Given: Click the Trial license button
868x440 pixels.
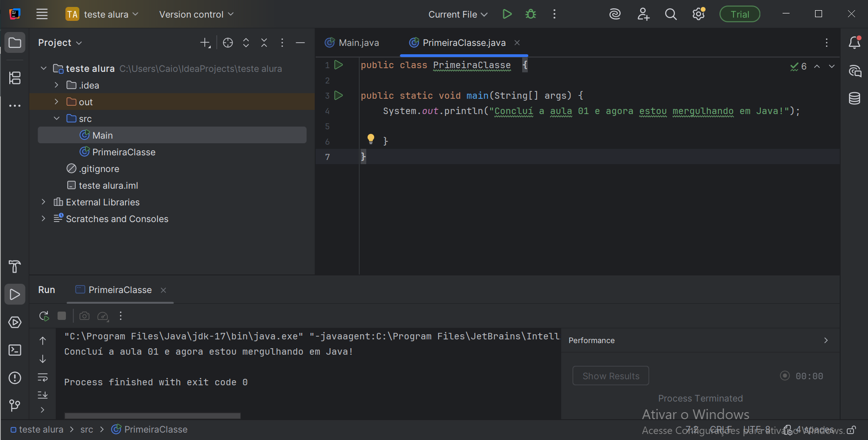Looking at the screenshot, I should [x=739, y=14].
